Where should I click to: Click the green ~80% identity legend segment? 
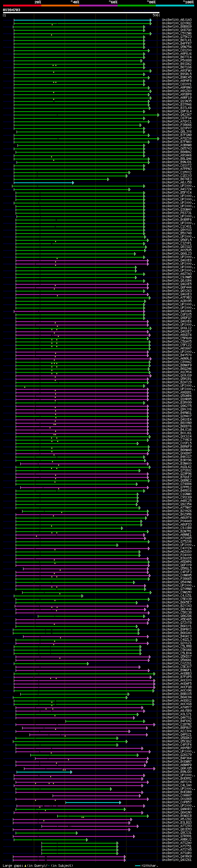137,6
